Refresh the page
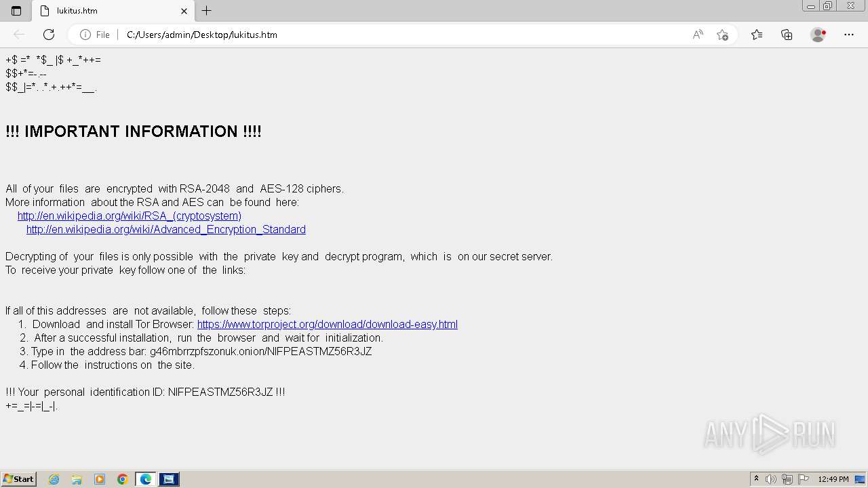The image size is (868, 488). tap(49, 35)
